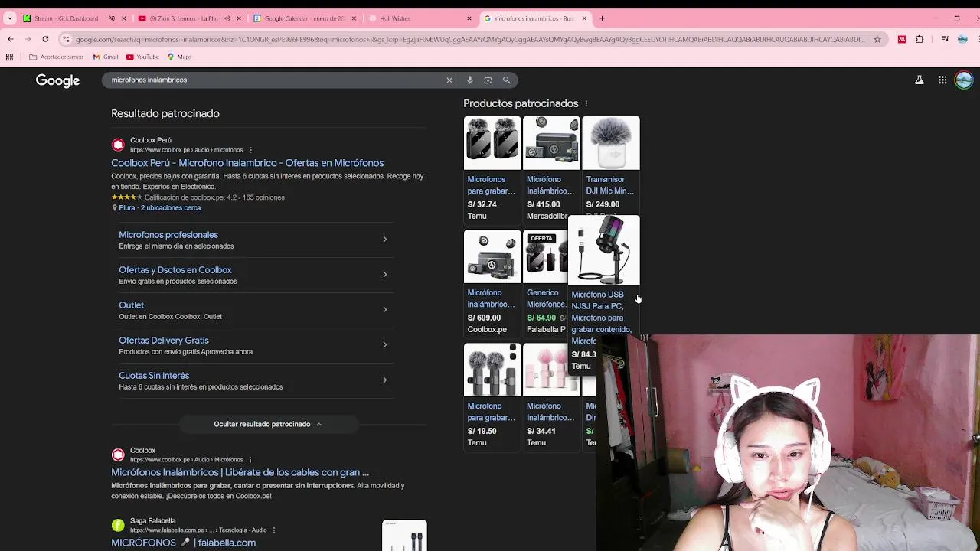The height and width of the screenshot is (551, 980).
Task: Open Coolbox organic result options menu
Action: pyautogui.click(x=250, y=460)
